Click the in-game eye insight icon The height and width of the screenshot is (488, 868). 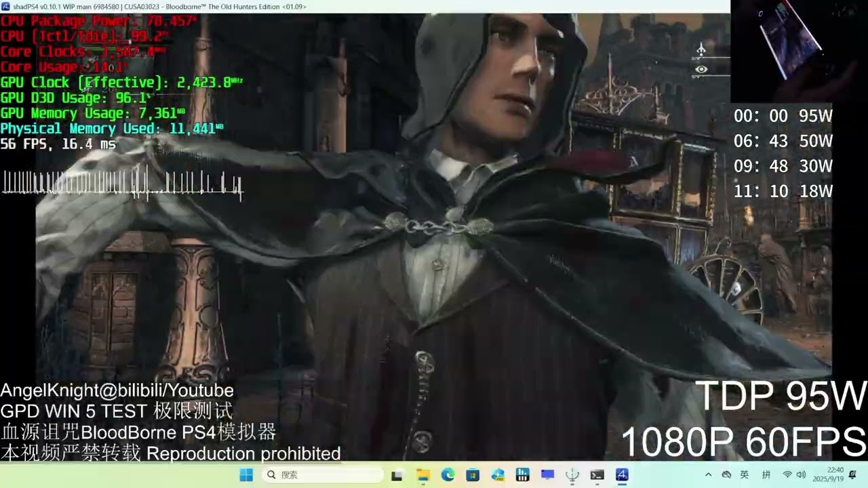coord(701,69)
